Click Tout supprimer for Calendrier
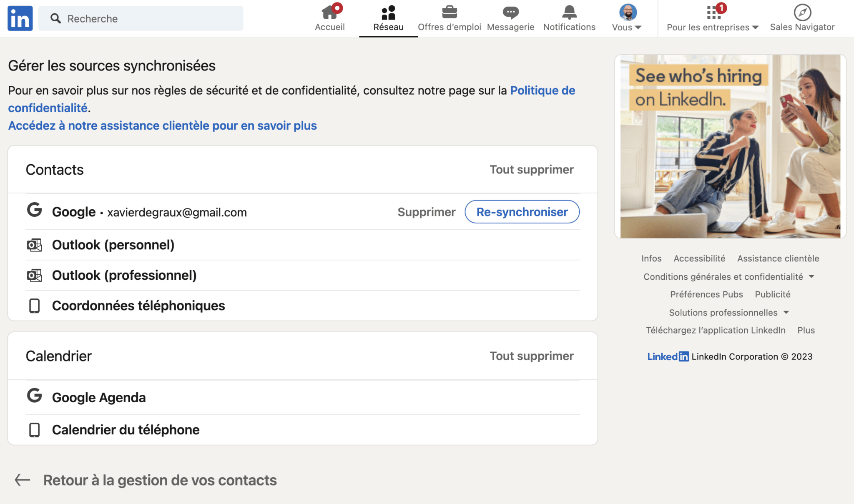854x504 pixels. point(532,356)
